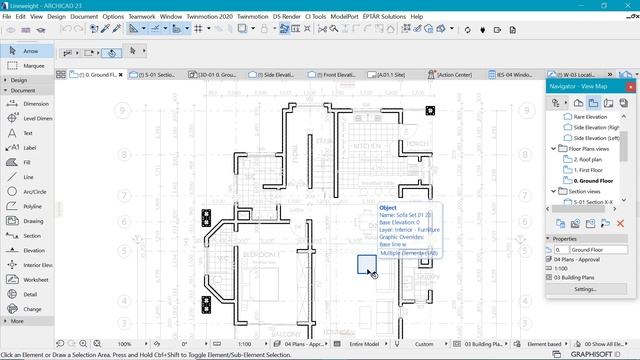The image size is (640, 360).
Task: Activate the Elevation tool
Action: [27, 251]
